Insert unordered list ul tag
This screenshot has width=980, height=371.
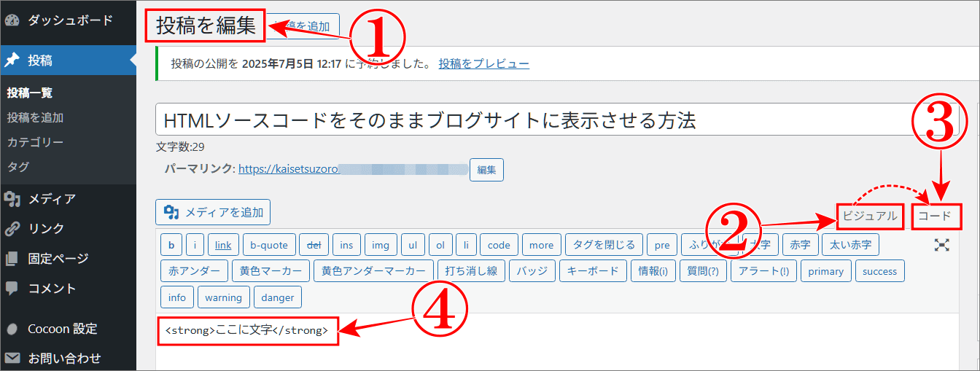click(413, 246)
